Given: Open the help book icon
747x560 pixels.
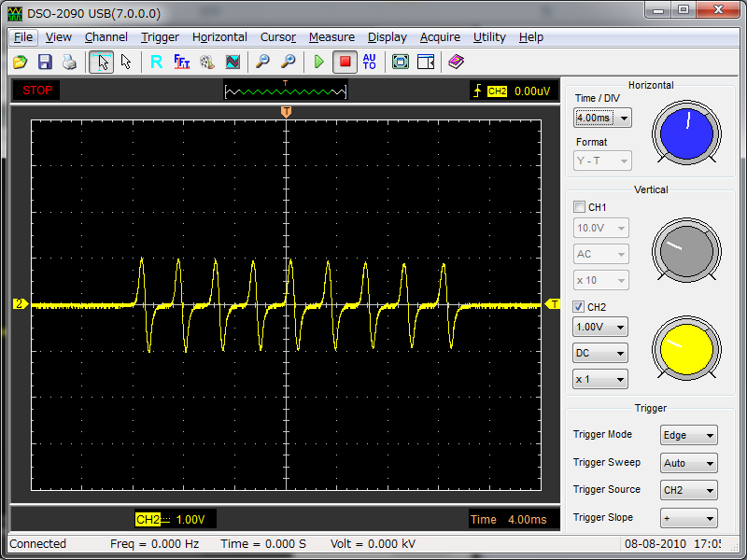Looking at the screenshot, I should click(456, 62).
